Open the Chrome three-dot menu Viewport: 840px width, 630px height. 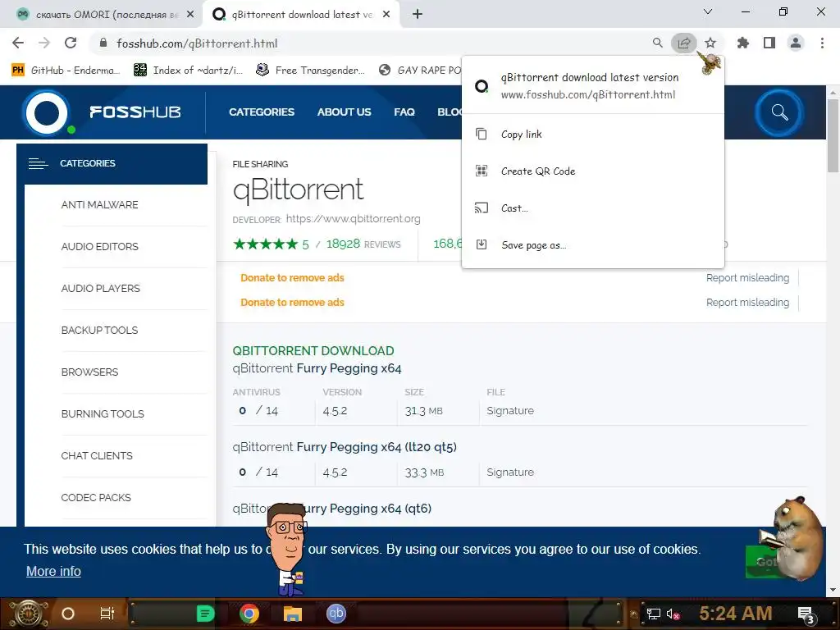click(822, 43)
